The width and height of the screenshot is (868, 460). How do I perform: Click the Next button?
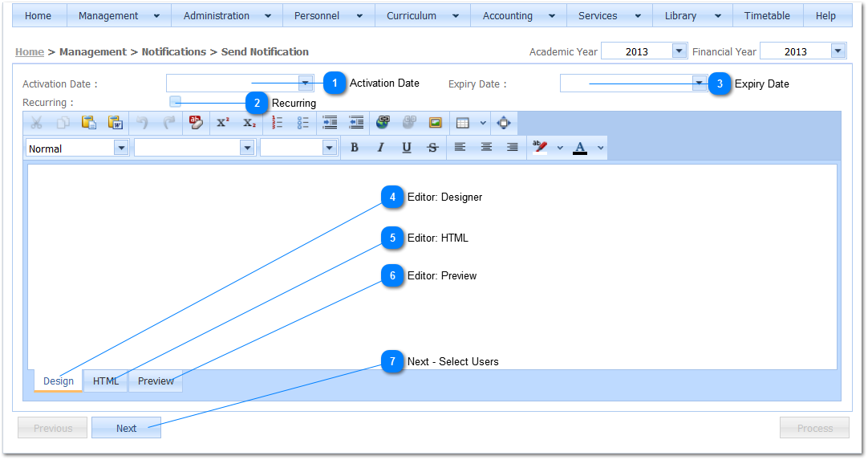pos(126,428)
